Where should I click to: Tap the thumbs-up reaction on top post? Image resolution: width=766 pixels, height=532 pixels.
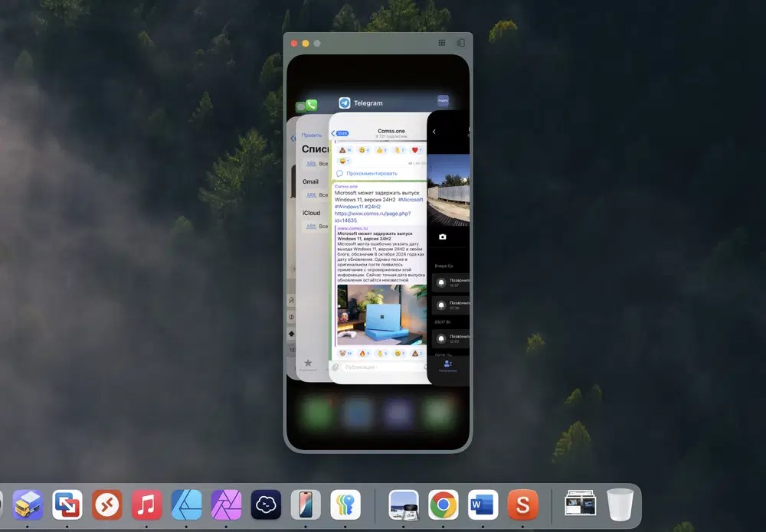tap(382, 150)
